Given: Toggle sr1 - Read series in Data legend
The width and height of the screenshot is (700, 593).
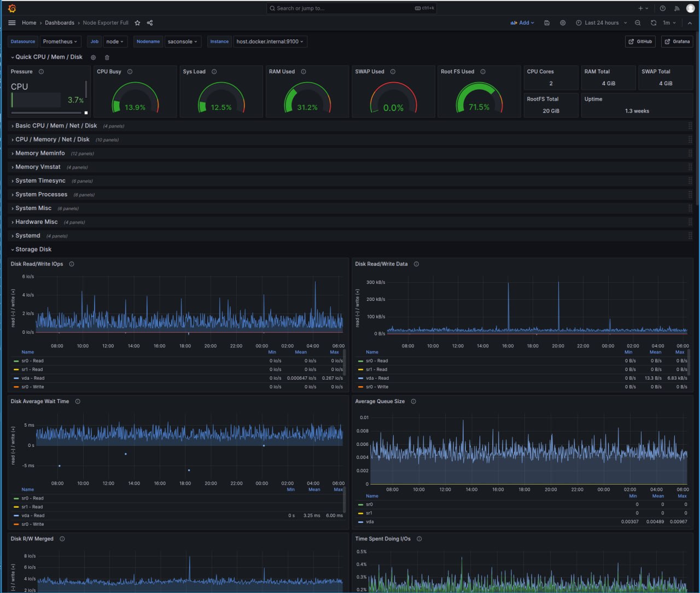Looking at the screenshot, I should (x=376, y=369).
